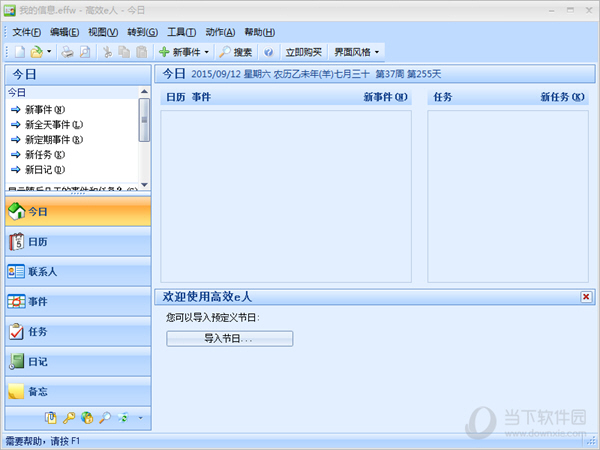Click the scroll-down arrow of the 今日 list
Screen dimensions: 600x450
144,185
